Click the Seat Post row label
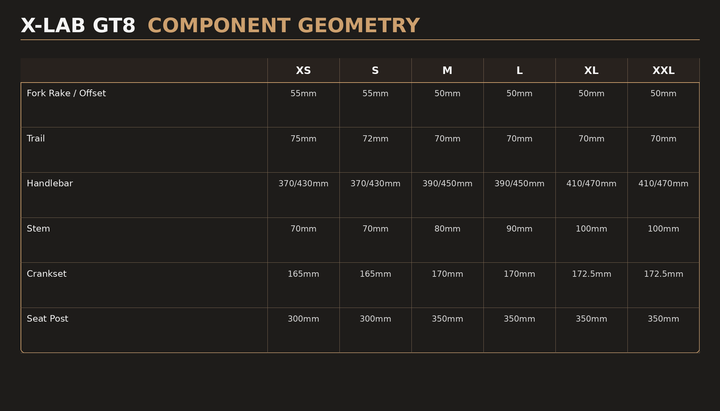Screen dimensions: 720x411 click(x=48, y=318)
